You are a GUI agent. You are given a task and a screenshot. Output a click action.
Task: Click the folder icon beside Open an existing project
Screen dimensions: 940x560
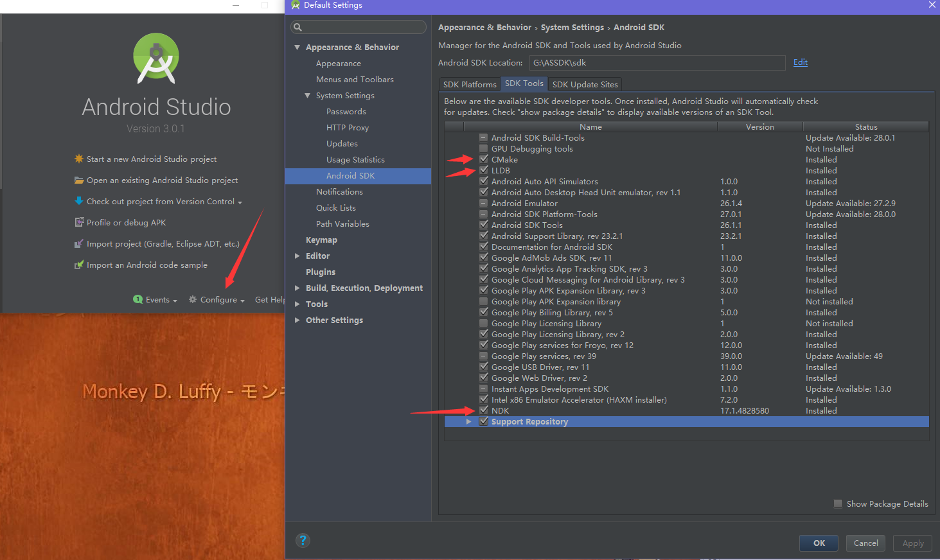tap(79, 180)
